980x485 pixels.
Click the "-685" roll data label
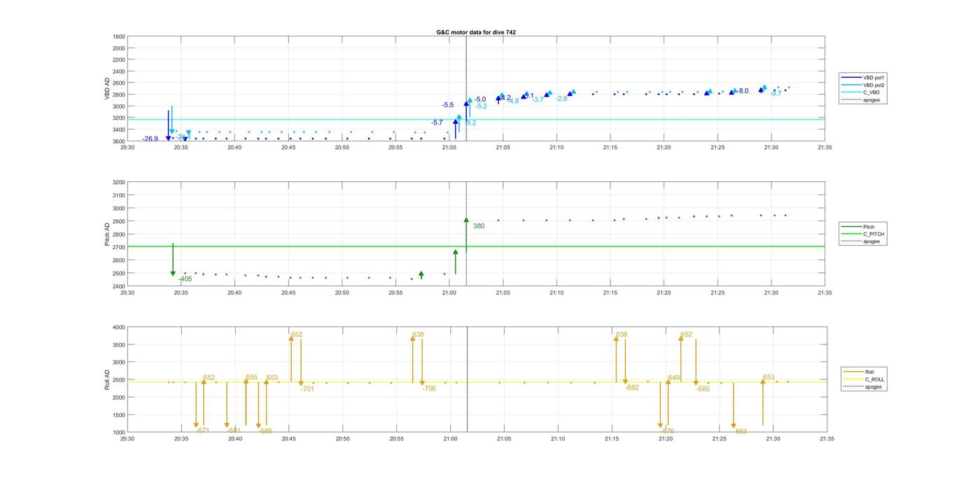click(703, 388)
